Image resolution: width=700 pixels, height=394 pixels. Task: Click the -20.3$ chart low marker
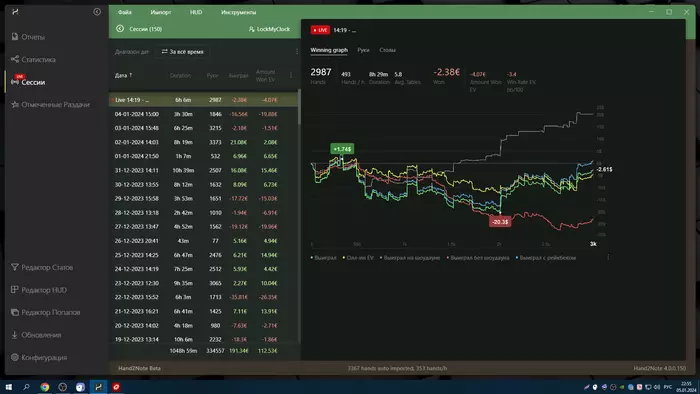pos(500,222)
